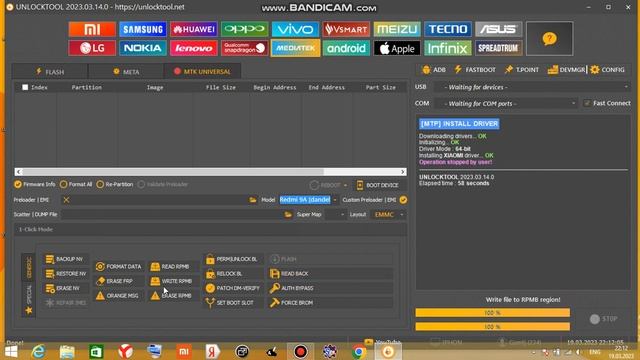Open the FASTBOOT tool tab
The height and width of the screenshot is (360, 640).
click(475, 70)
